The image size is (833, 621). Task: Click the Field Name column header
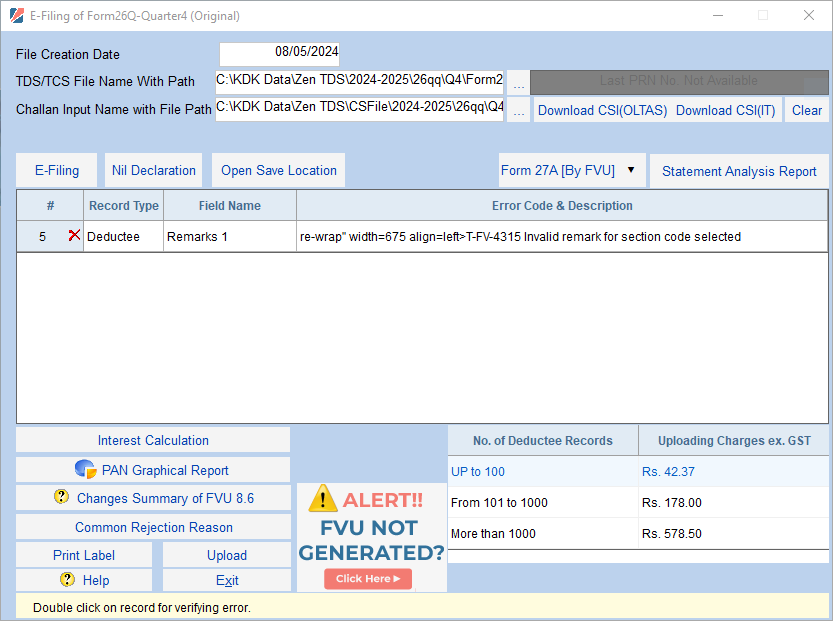(230, 206)
